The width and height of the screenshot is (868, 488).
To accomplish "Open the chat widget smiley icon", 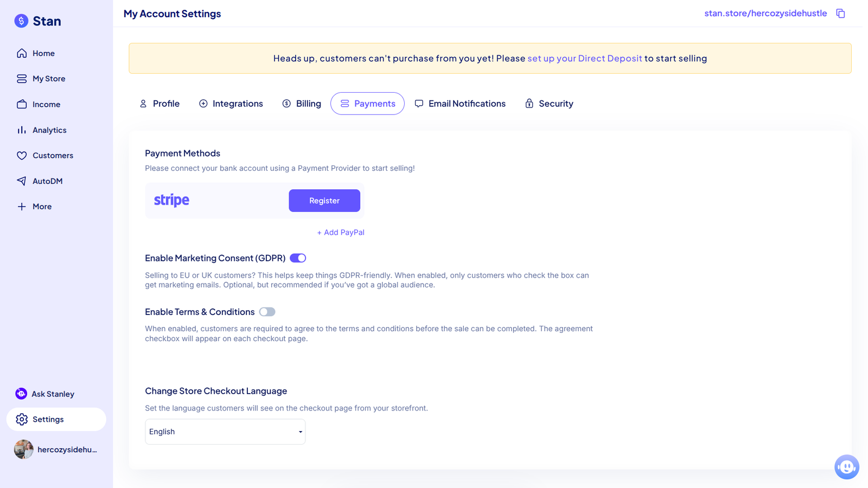I will (x=846, y=467).
